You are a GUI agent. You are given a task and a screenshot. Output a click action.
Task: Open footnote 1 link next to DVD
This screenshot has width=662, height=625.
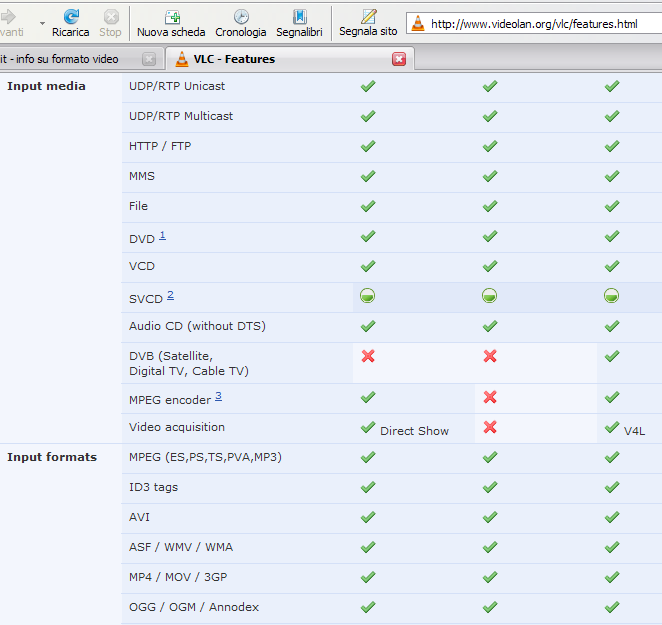[x=162, y=236]
